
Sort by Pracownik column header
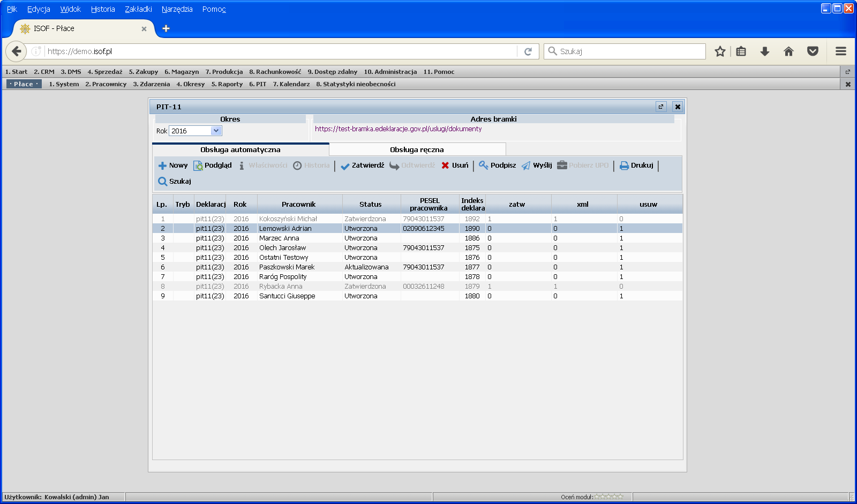[299, 205]
